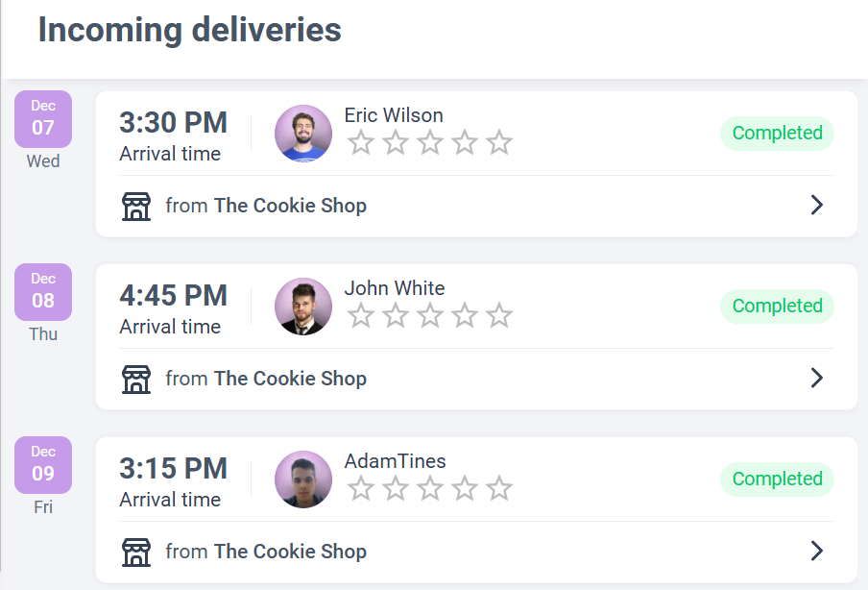The height and width of the screenshot is (590, 868).
Task: Rate John White three stars
Action: [430, 315]
